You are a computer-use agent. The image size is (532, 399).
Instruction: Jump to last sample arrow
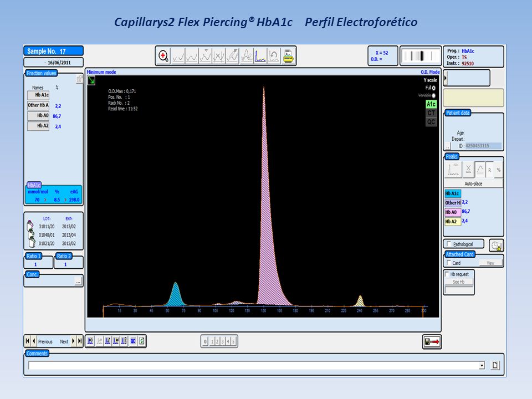(x=80, y=341)
